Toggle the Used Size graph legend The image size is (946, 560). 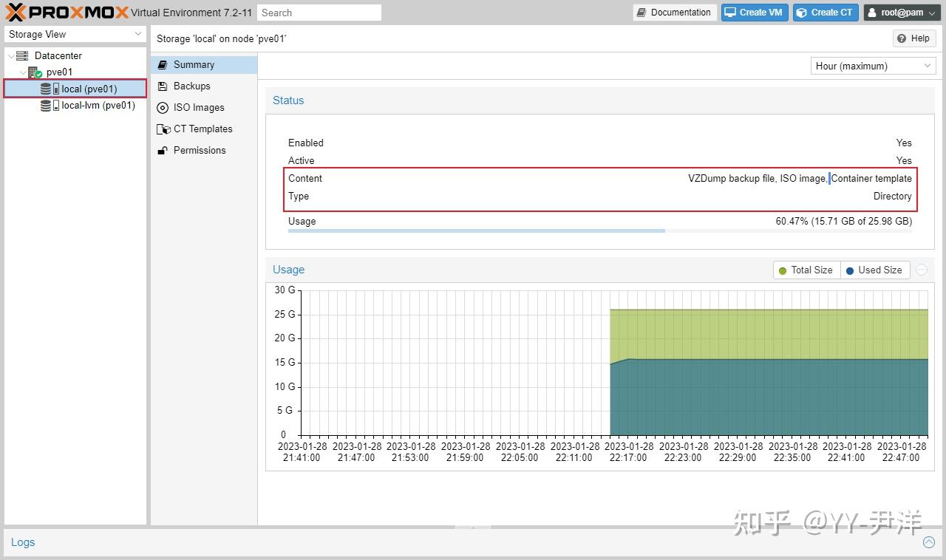pyautogui.click(x=874, y=270)
